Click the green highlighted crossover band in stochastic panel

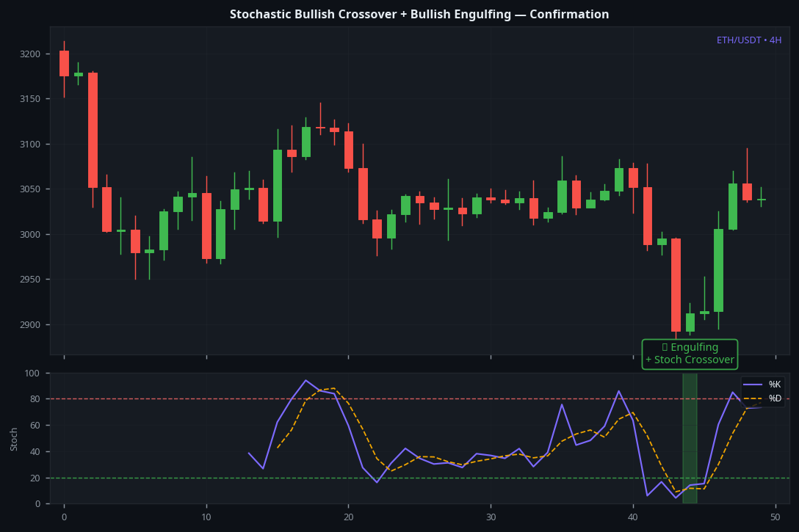(690, 438)
